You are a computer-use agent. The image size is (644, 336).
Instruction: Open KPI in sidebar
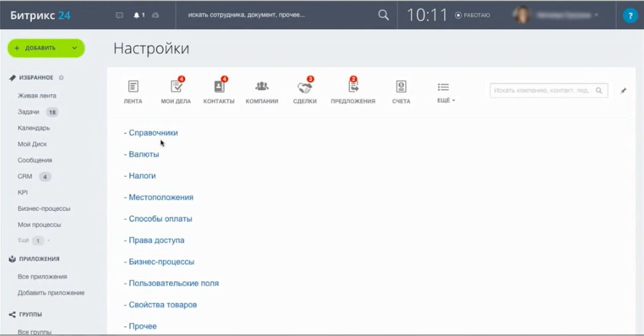[x=23, y=192]
